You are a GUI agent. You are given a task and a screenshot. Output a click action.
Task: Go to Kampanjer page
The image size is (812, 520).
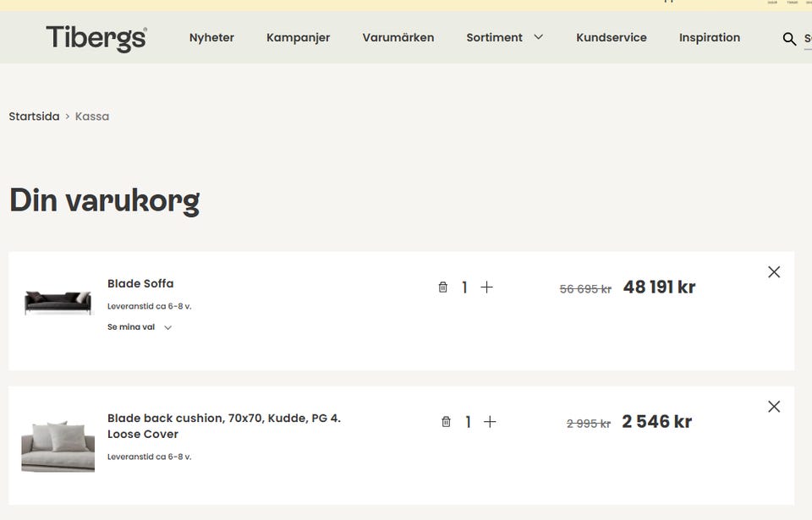tap(298, 38)
